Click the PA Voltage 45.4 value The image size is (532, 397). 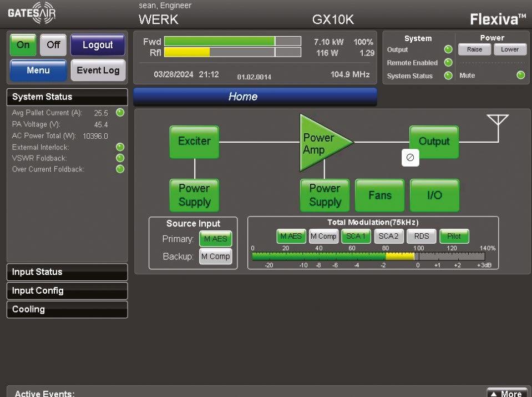click(x=101, y=124)
